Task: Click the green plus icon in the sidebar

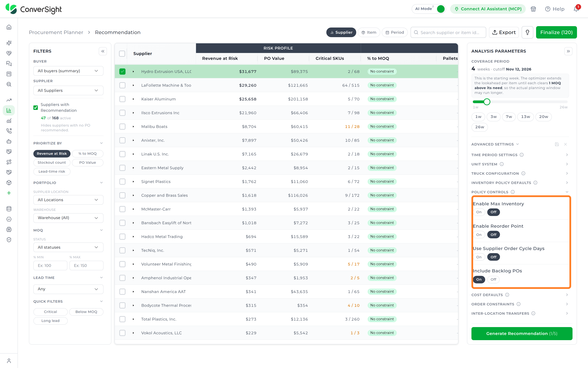Action: tap(9, 193)
